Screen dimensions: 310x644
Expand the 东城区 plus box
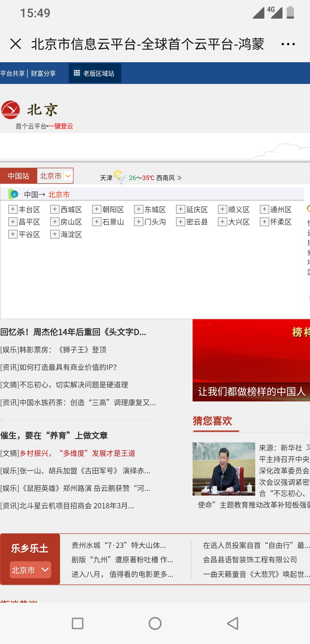[x=138, y=209]
